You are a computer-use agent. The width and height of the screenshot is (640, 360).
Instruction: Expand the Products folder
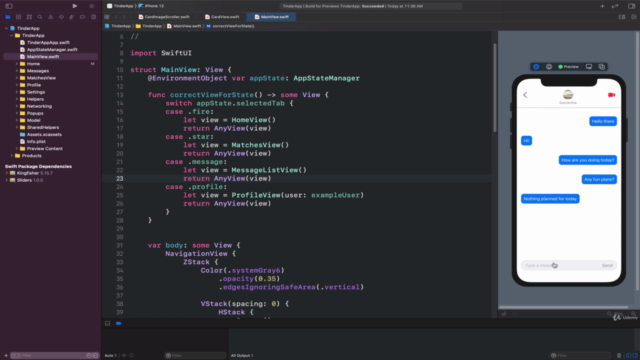pos(11,156)
